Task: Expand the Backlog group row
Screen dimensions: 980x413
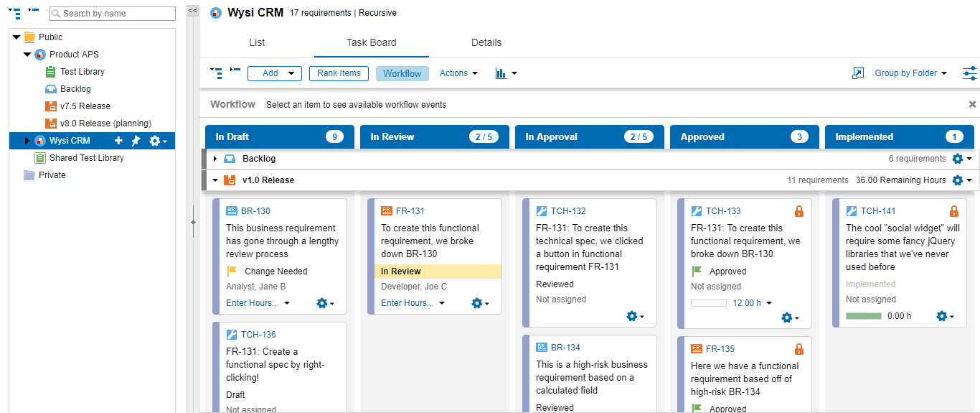Action: click(215, 159)
